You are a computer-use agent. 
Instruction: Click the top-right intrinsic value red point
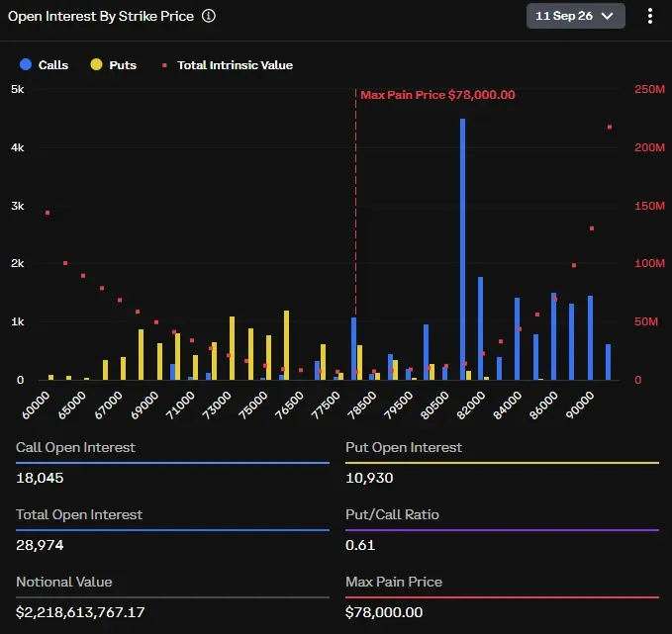[x=610, y=128]
